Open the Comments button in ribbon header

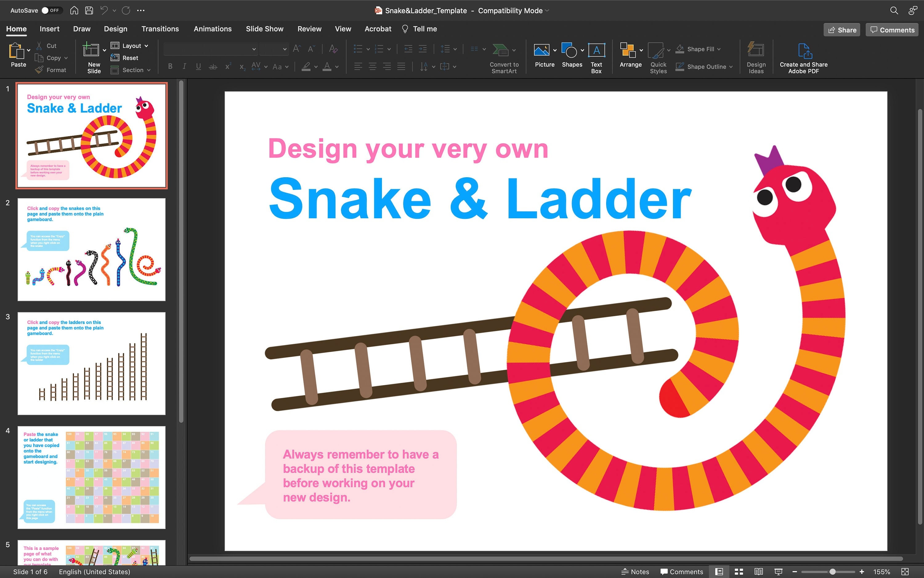click(x=892, y=30)
